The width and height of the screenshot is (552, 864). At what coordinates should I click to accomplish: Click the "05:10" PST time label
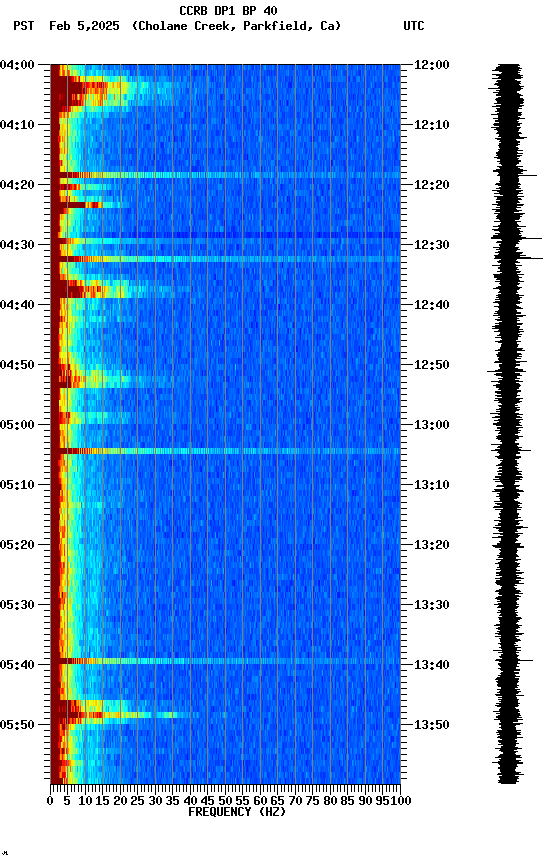click(x=17, y=485)
